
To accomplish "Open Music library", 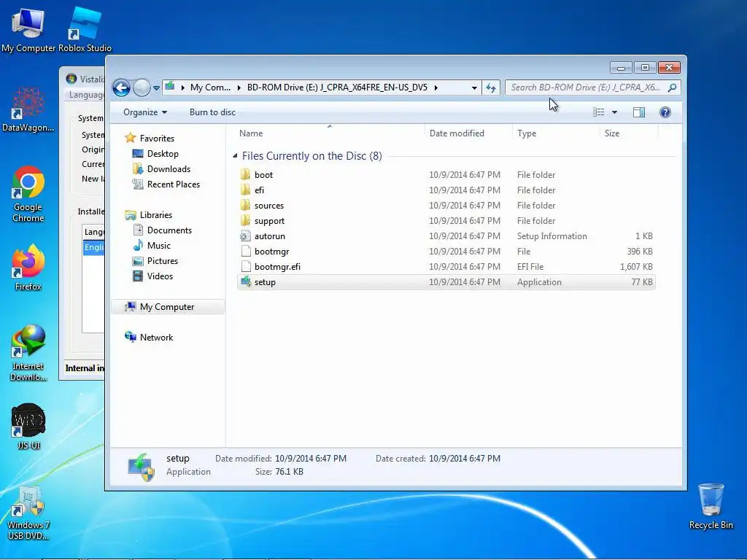I will 158,246.
